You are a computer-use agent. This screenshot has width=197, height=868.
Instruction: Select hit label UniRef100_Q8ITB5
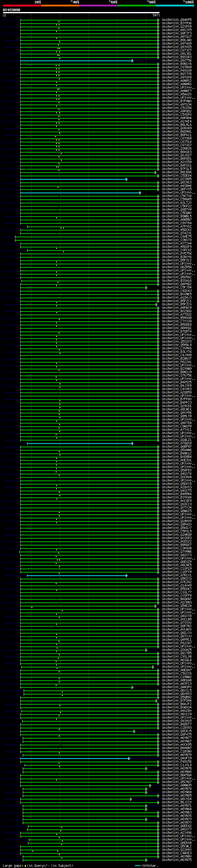177,653
